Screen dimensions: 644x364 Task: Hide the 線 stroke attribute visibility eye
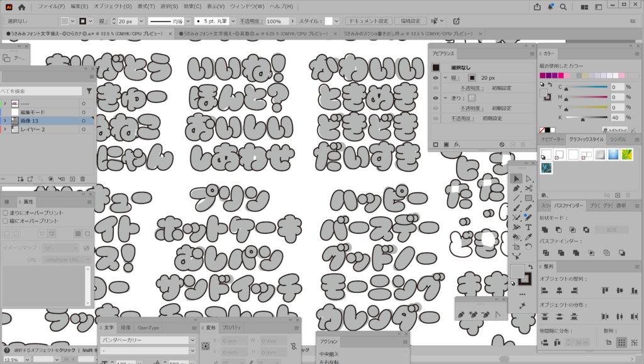436,78
